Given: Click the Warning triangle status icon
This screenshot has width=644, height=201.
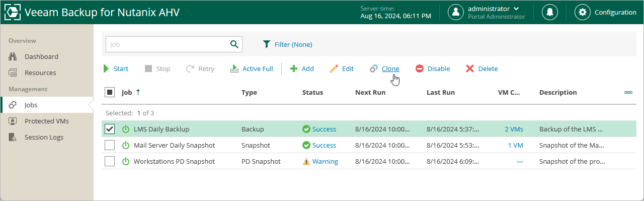Looking at the screenshot, I should [306, 161].
